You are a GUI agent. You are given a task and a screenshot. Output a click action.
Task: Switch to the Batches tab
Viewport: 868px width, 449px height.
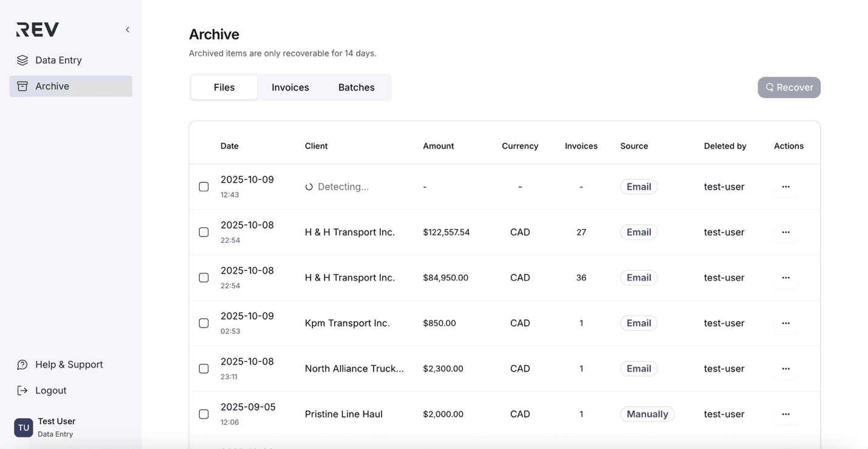coord(356,87)
